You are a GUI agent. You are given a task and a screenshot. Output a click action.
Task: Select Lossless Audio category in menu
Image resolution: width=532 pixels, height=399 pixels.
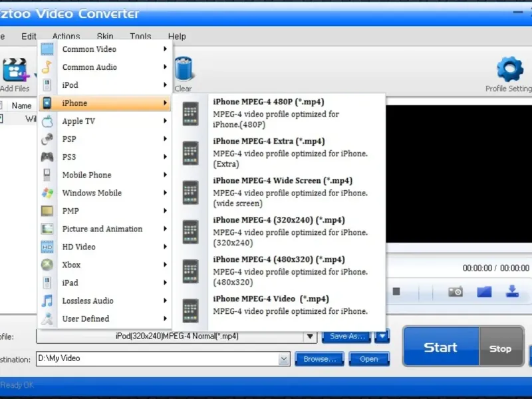coord(105,301)
